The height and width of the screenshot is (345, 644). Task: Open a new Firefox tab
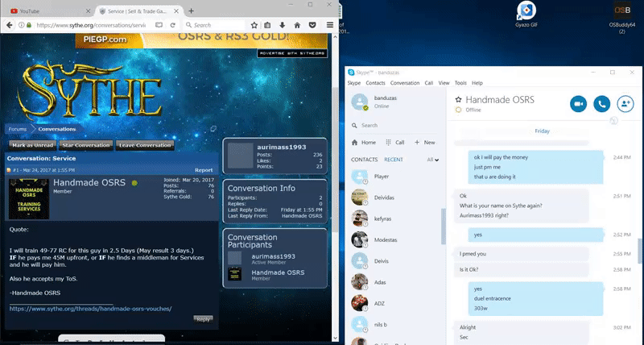(x=191, y=11)
